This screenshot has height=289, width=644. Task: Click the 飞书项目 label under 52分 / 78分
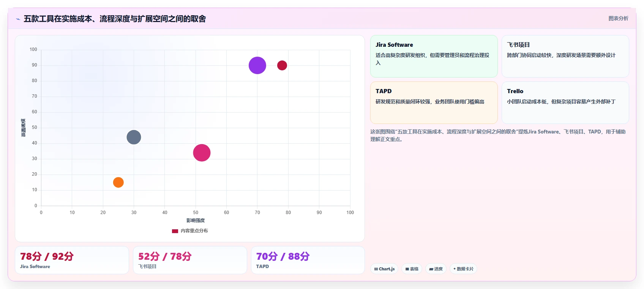147,267
